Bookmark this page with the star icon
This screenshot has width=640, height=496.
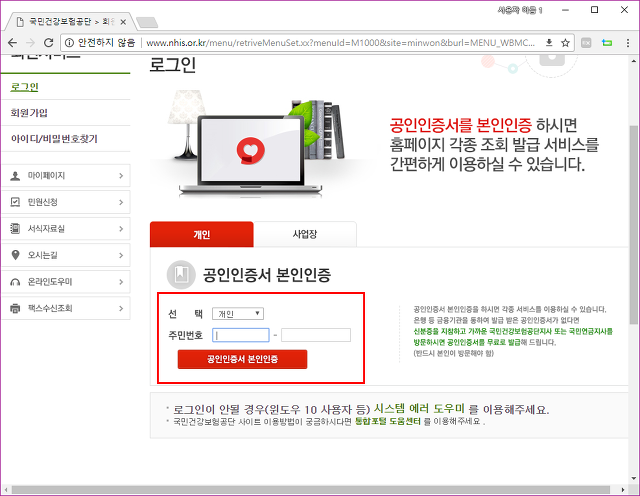pyautogui.click(x=565, y=42)
